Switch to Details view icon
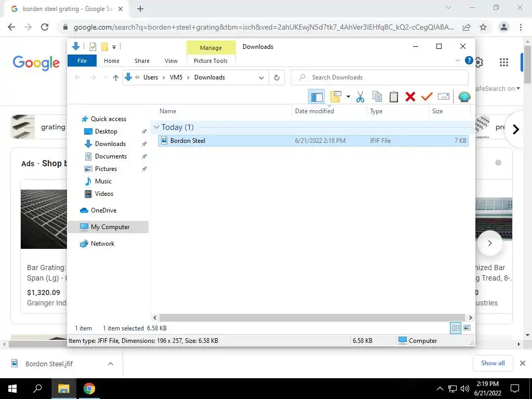532x399 pixels. [456, 328]
